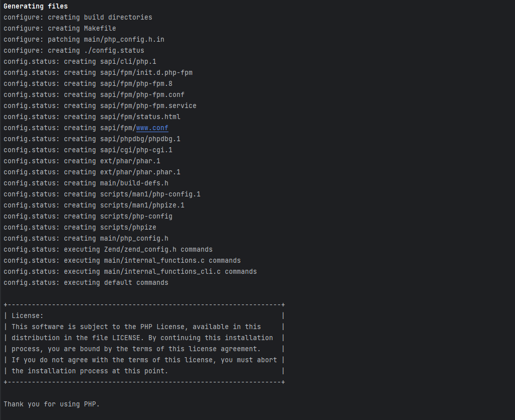Click the 'scripts/man1/phpize.1' line
This screenshot has width=515, height=420.
pos(94,205)
